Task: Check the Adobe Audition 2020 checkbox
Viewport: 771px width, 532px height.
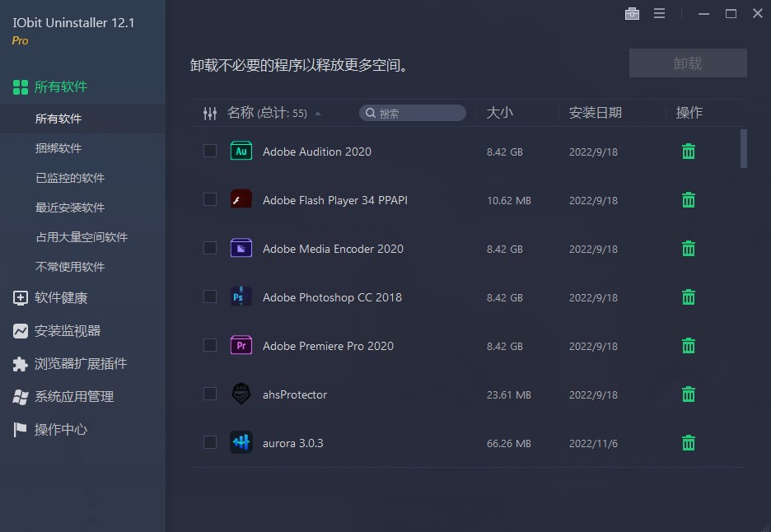Action: 209,152
